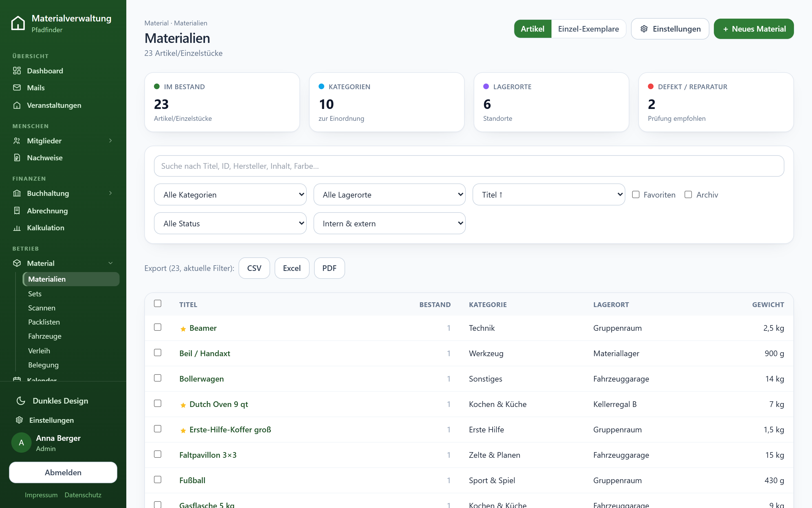Open the Alle Lagerorte dropdown

[x=390, y=194]
